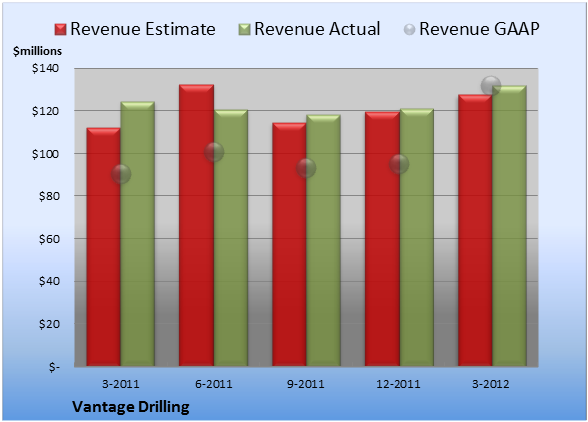Select the red estimate bar for 12-2011
The width and height of the screenshot is (588, 422).
pyautogui.click(x=382, y=239)
